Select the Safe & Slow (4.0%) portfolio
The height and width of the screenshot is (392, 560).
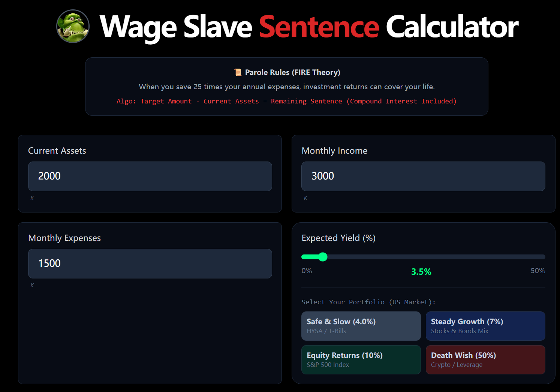tap(361, 326)
